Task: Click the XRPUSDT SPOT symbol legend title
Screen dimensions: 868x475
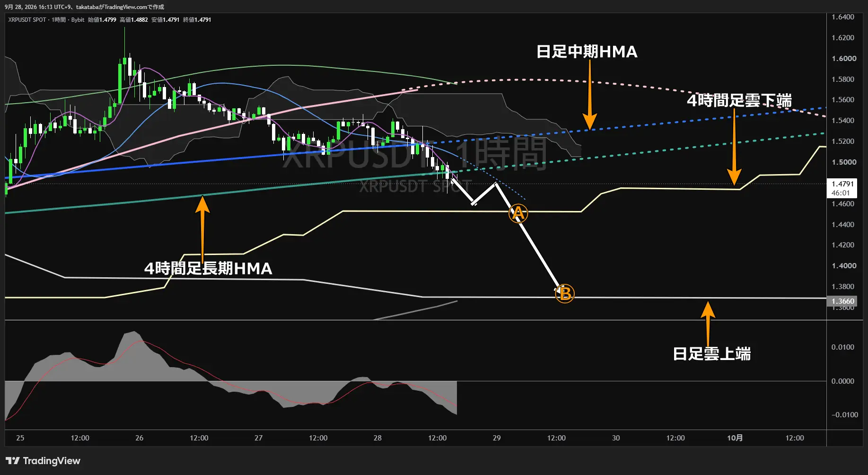Action: [27, 20]
